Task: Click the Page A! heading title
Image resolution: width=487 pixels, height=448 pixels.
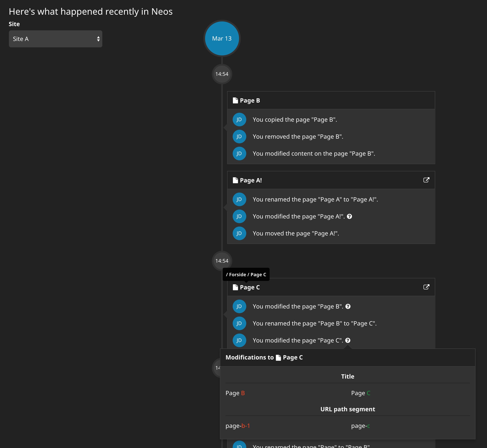Action: point(251,180)
